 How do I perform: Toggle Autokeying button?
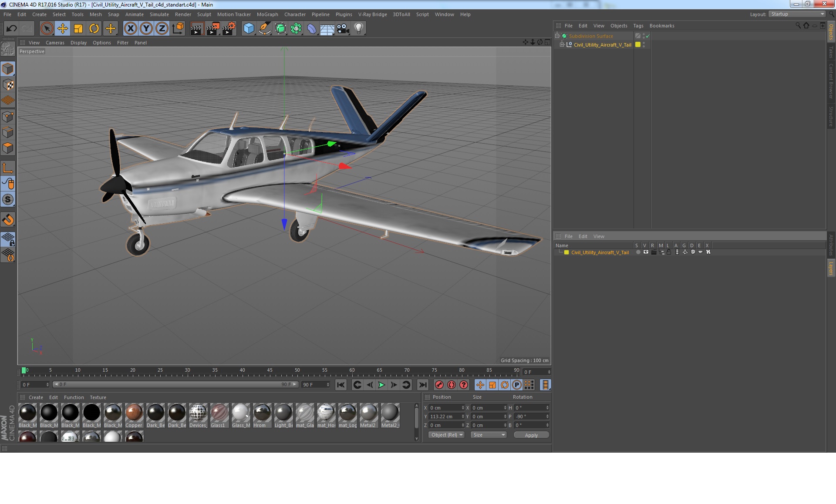click(452, 385)
